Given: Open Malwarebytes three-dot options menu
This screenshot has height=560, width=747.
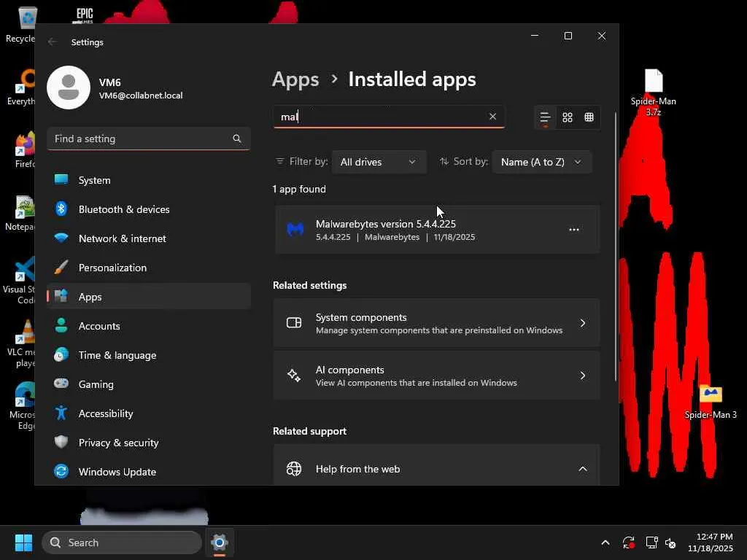Looking at the screenshot, I should 573,230.
